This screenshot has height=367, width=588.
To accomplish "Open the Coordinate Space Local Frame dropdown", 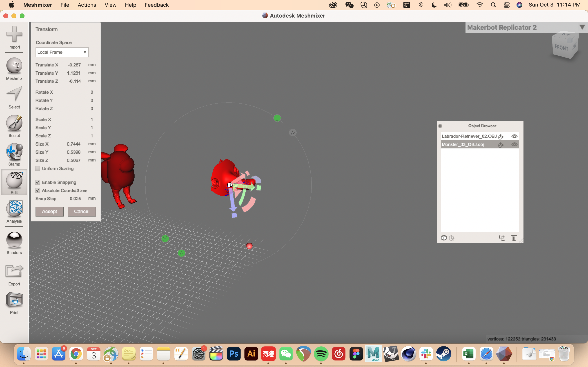I will [62, 52].
